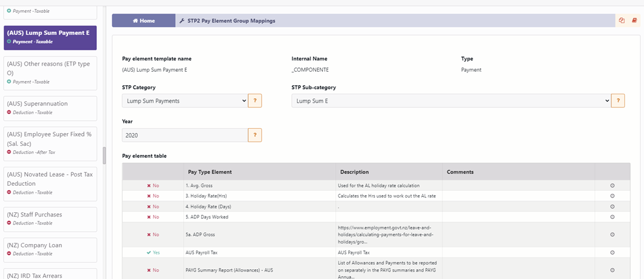Click minus icon on (NZ) Company Loan card
Image resolution: width=644 pixels, height=279 pixels.
[9, 253]
